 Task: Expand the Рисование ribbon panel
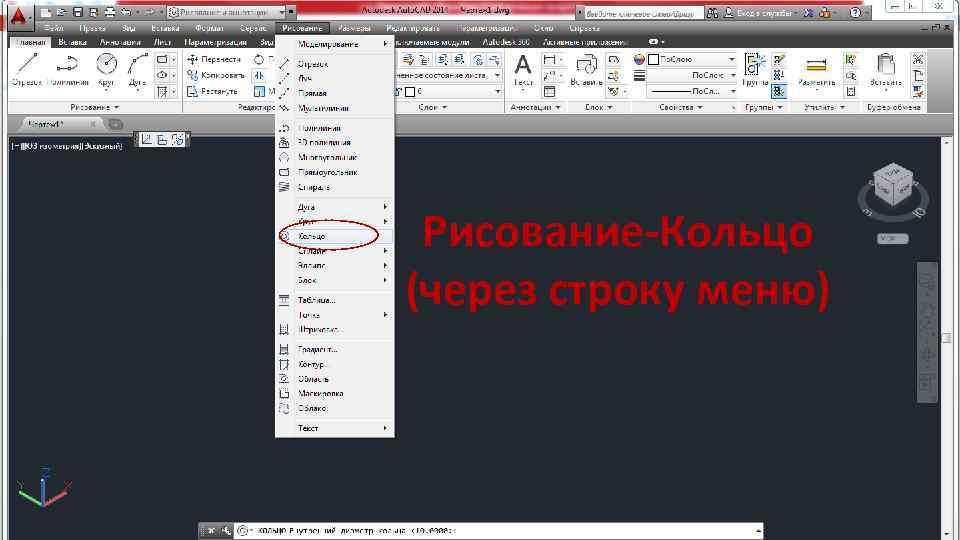[95, 107]
